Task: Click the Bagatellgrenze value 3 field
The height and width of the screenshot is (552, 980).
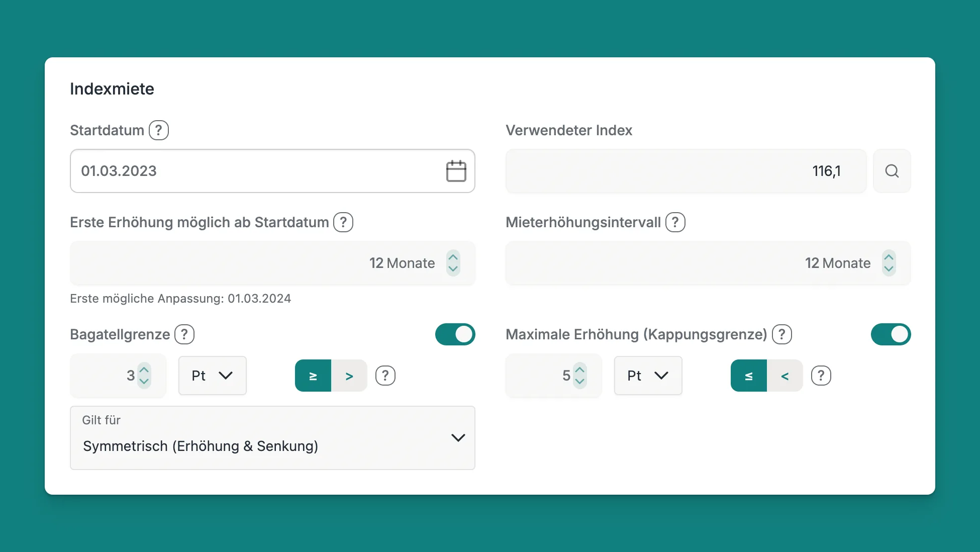Action: [x=118, y=376]
